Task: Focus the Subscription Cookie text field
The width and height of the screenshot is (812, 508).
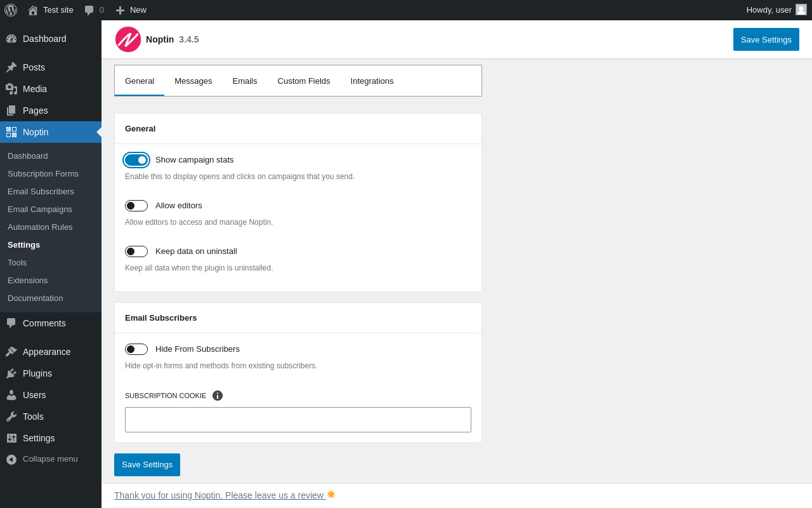Action: [x=298, y=420]
